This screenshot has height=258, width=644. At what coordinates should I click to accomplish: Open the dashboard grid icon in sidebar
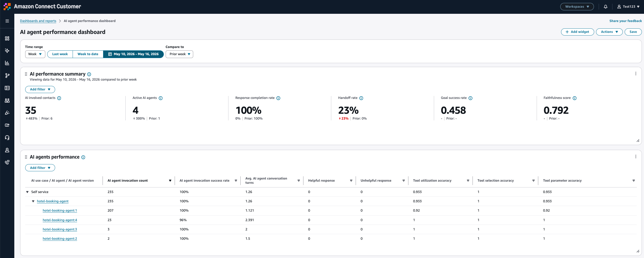tap(7, 38)
